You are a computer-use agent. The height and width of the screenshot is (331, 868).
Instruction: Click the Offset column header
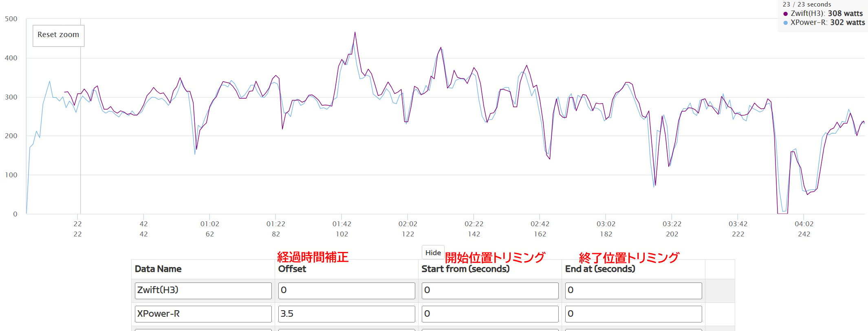[x=292, y=269]
